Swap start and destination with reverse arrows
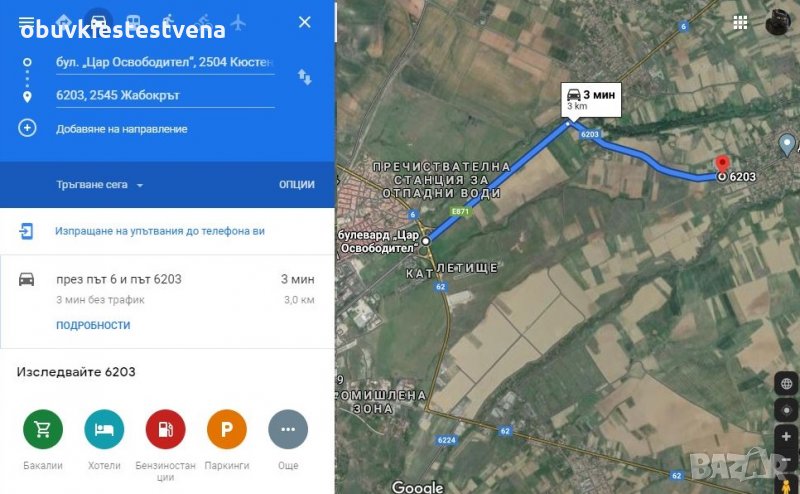 (x=305, y=77)
